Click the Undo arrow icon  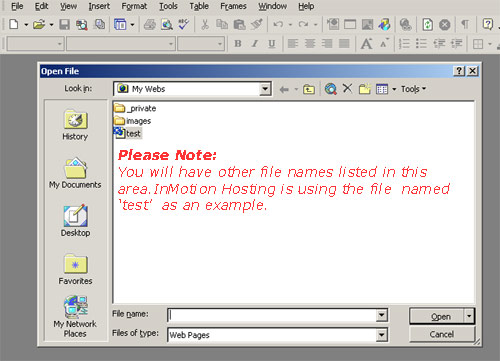click(x=278, y=25)
